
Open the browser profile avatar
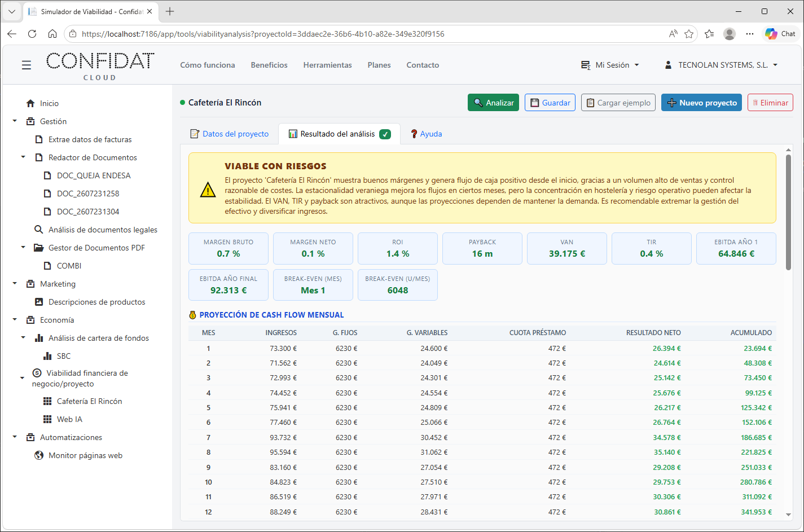(730, 34)
